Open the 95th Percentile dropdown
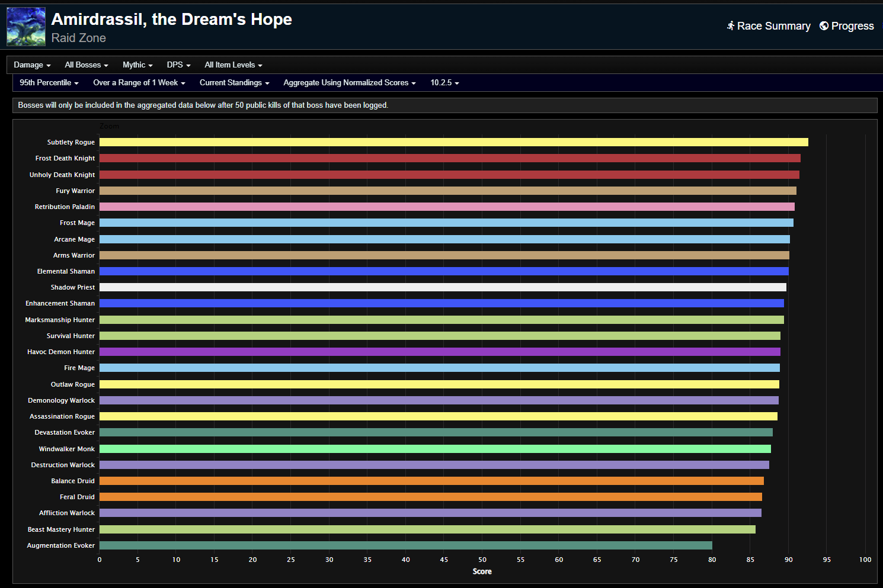Image resolution: width=883 pixels, height=588 pixels. (49, 83)
